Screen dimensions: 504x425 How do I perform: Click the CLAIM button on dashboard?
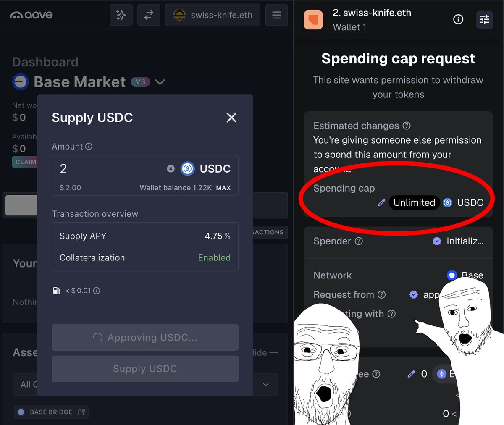(x=26, y=162)
